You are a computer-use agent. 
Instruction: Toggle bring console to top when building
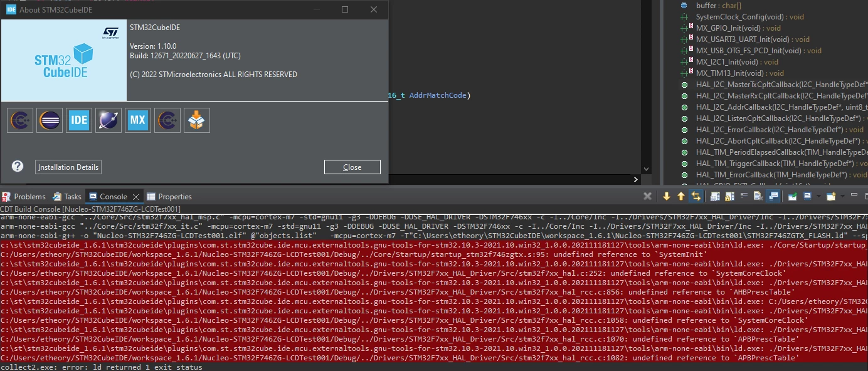tap(773, 196)
